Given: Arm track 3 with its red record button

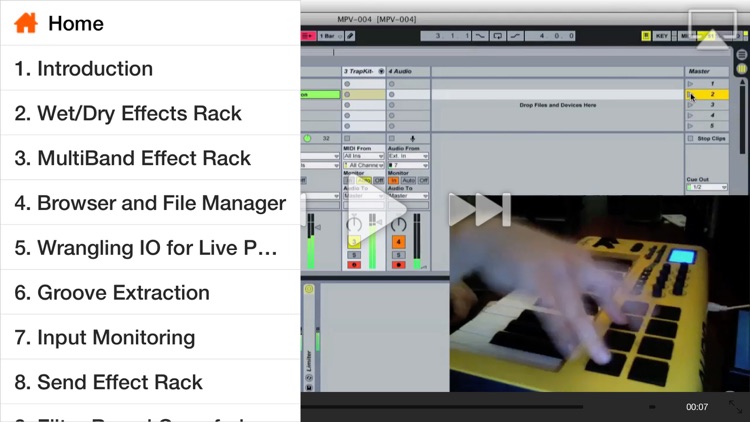Looking at the screenshot, I should tap(354, 265).
